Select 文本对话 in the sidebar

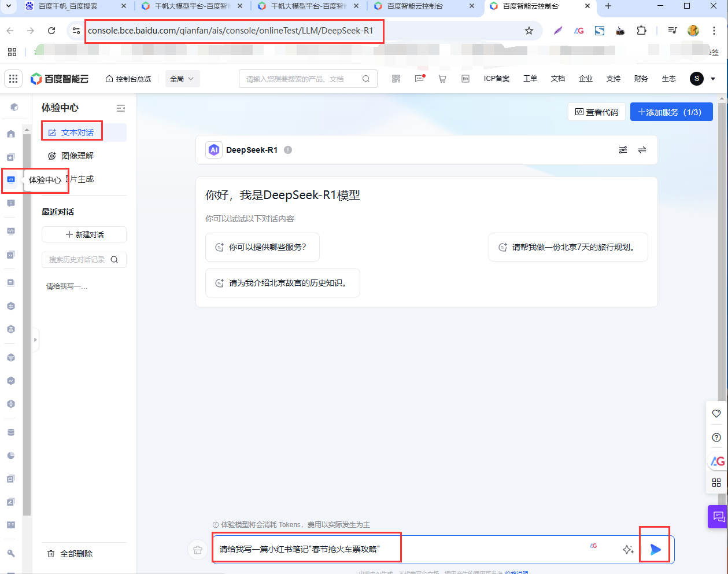point(84,133)
